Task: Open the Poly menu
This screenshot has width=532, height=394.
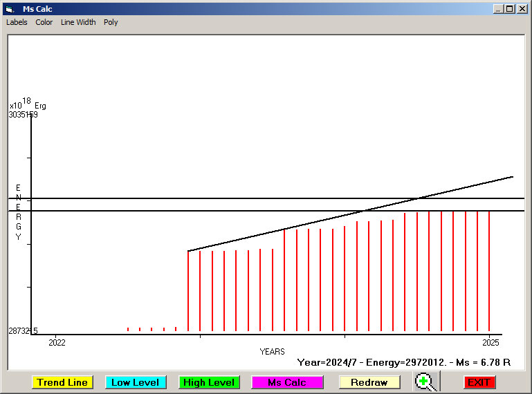Action: (x=111, y=22)
